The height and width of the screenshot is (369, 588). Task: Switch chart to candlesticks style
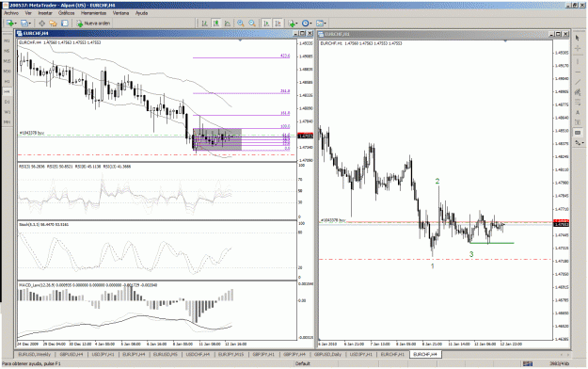pyautogui.click(x=216, y=24)
